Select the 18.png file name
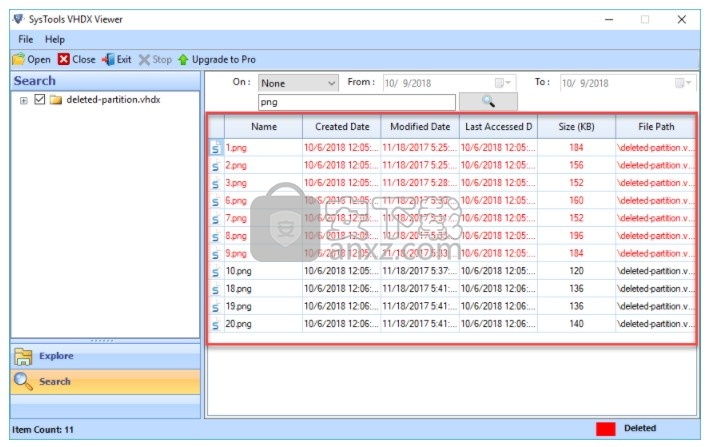Image resolution: width=717 pixels, height=447 pixels. point(239,289)
